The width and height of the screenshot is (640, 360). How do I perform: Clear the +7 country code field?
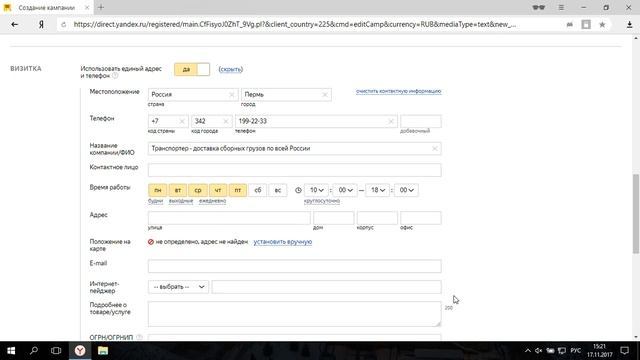(182, 121)
